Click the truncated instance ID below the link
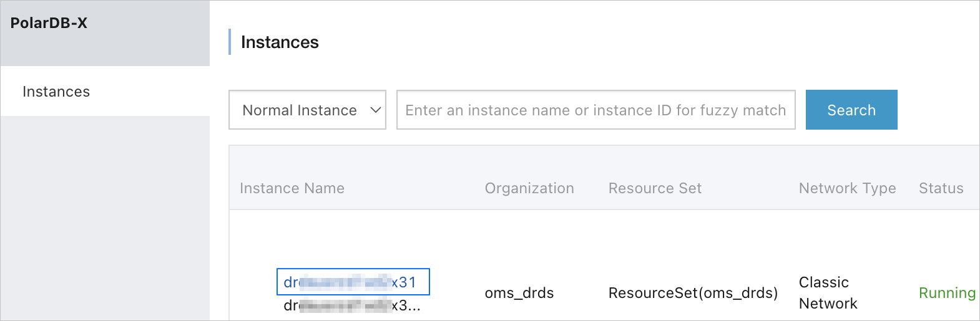980x321 pixels. click(x=351, y=305)
